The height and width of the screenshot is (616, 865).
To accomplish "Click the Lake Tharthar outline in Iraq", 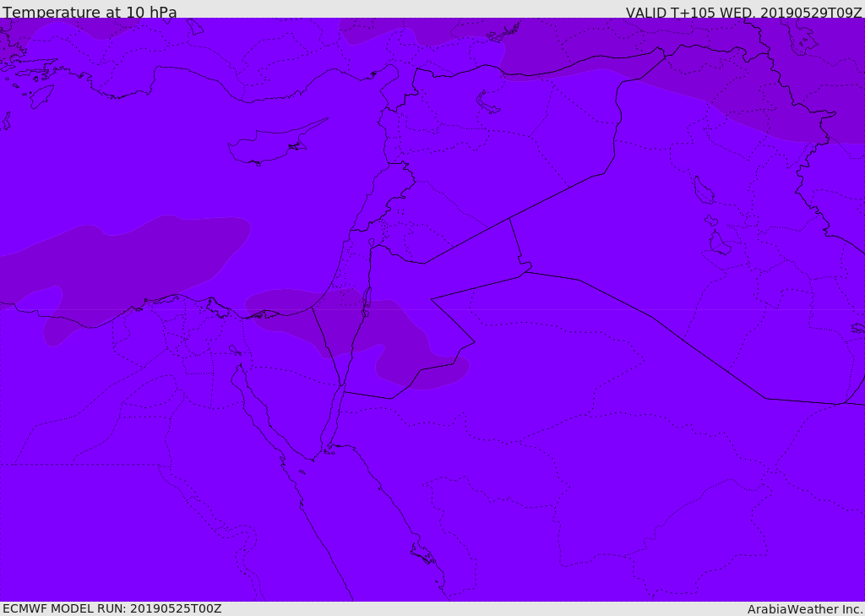I will coord(703,190).
